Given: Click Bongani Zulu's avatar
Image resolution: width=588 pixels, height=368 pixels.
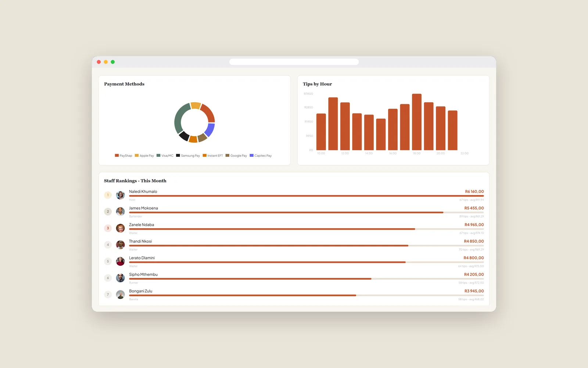Looking at the screenshot, I should pyautogui.click(x=120, y=294).
